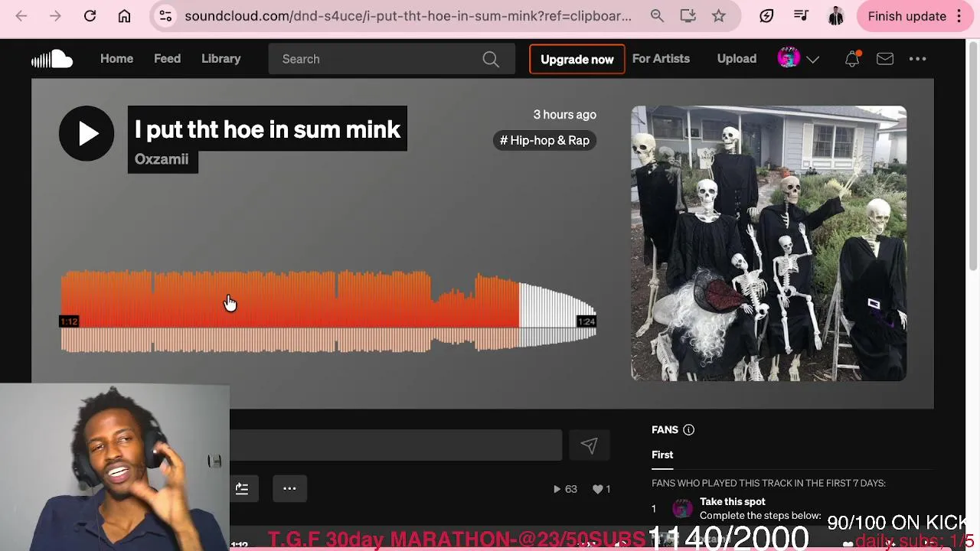Click the SoundCloud logo
Viewport: 980px width, 551px height.
tap(52, 59)
